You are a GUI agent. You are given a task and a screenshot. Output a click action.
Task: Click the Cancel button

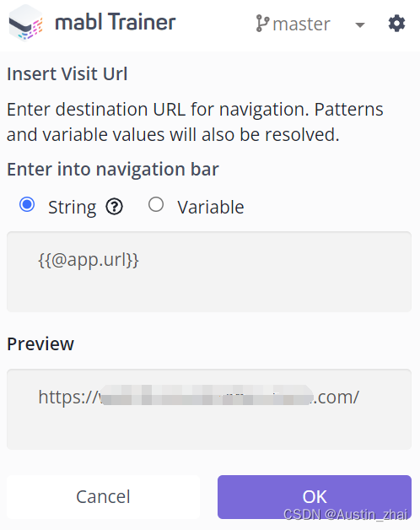[103, 497]
